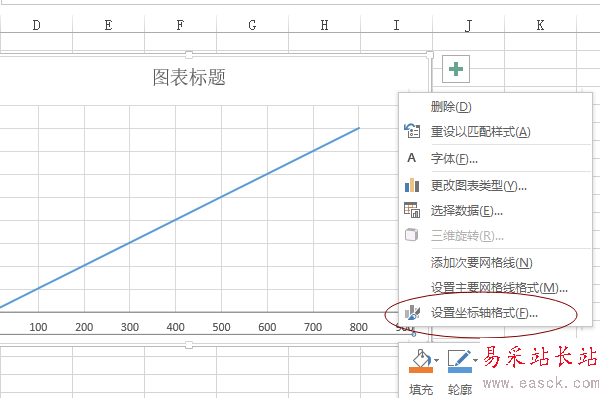This screenshot has width=600, height=398.
Task: Click the green plus Chart Elements button
Action: [456, 69]
